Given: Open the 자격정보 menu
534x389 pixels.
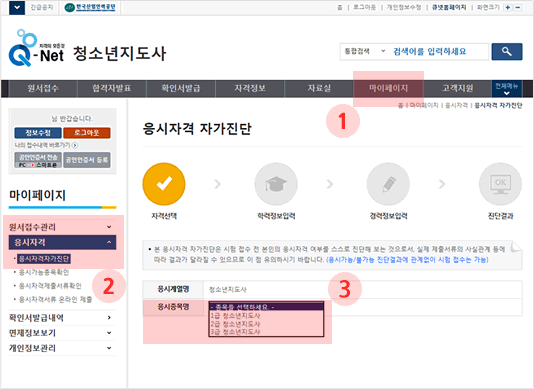Looking at the screenshot, I should pyautogui.click(x=250, y=89).
